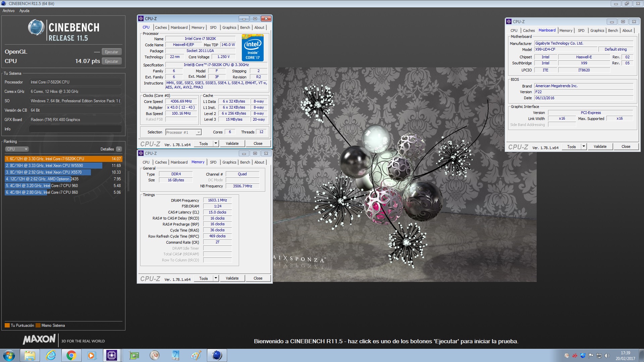Switch to CPU-Z via its taskbar icon
The image size is (644, 362).
click(x=111, y=355)
